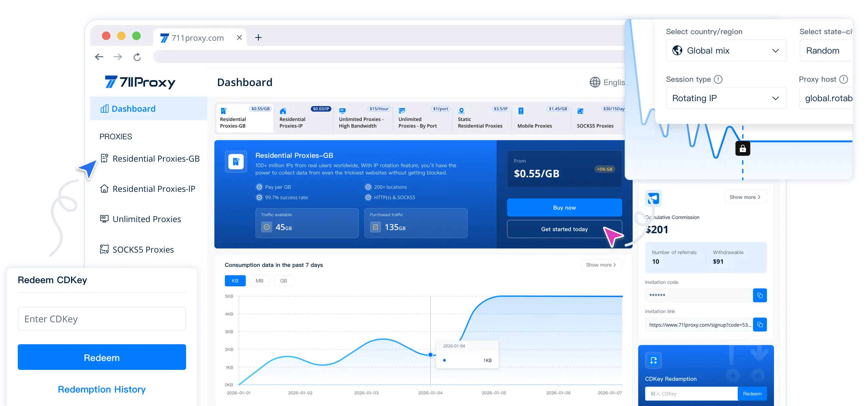
Task: Open the Redemption History link
Action: (x=102, y=390)
